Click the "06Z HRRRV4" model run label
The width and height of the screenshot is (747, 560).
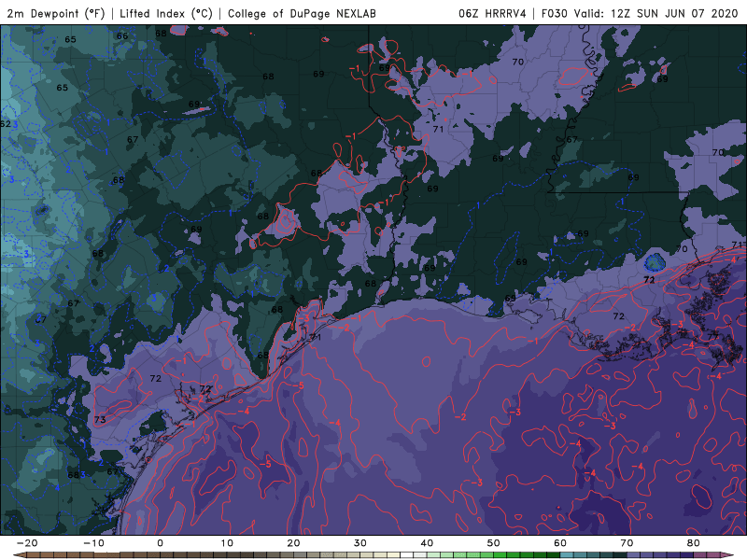tap(492, 13)
